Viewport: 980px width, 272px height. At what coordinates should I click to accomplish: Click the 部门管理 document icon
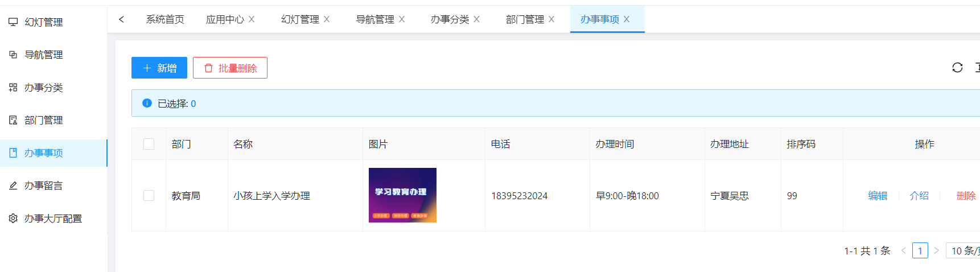13,120
